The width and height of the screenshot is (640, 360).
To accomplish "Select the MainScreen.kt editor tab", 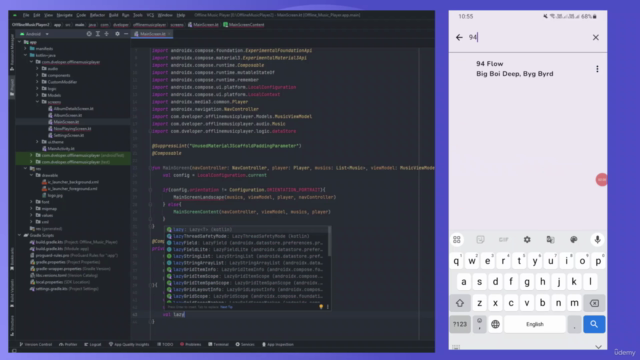I will pyautogui.click(x=152, y=34).
